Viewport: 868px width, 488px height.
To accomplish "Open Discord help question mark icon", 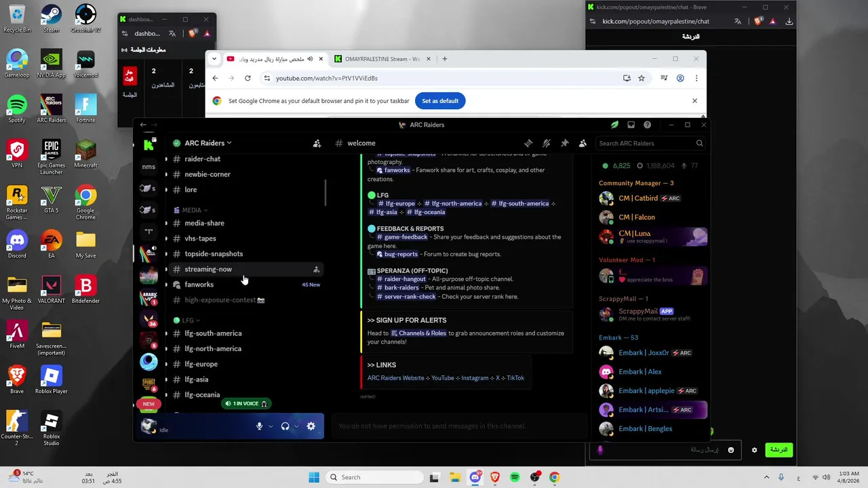I will point(647,125).
